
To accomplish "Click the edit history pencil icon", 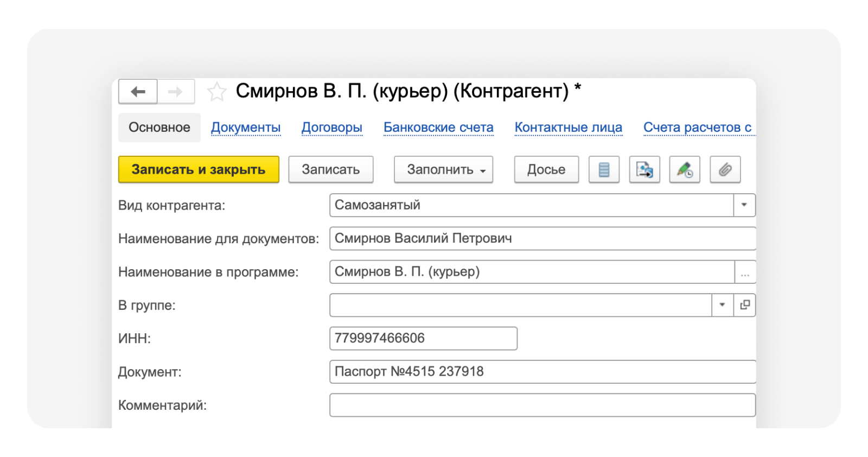I will click(685, 170).
